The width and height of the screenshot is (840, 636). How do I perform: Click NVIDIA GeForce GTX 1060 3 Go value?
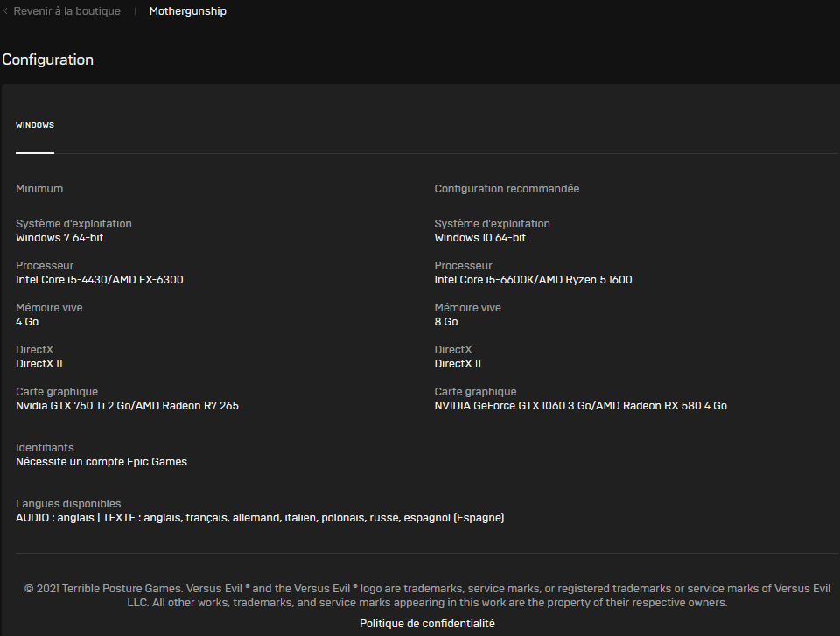[x=581, y=406]
